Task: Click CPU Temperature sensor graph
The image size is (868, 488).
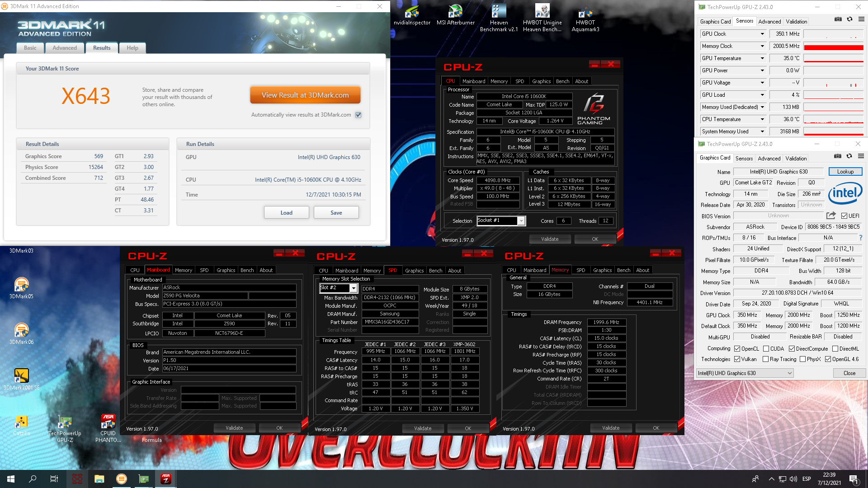Action: 834,120
